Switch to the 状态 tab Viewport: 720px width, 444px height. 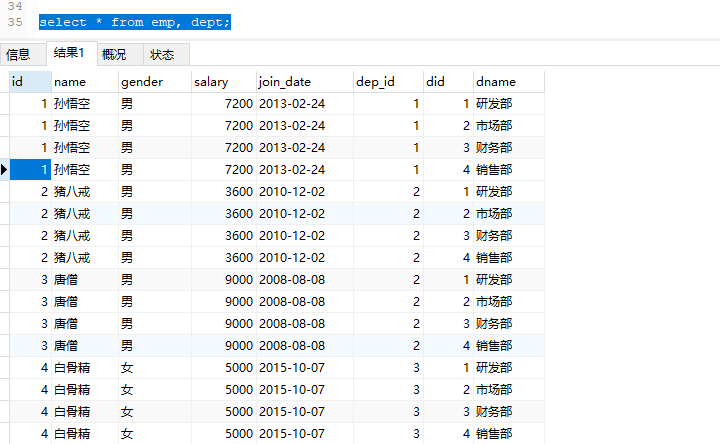tap(162, 55)
